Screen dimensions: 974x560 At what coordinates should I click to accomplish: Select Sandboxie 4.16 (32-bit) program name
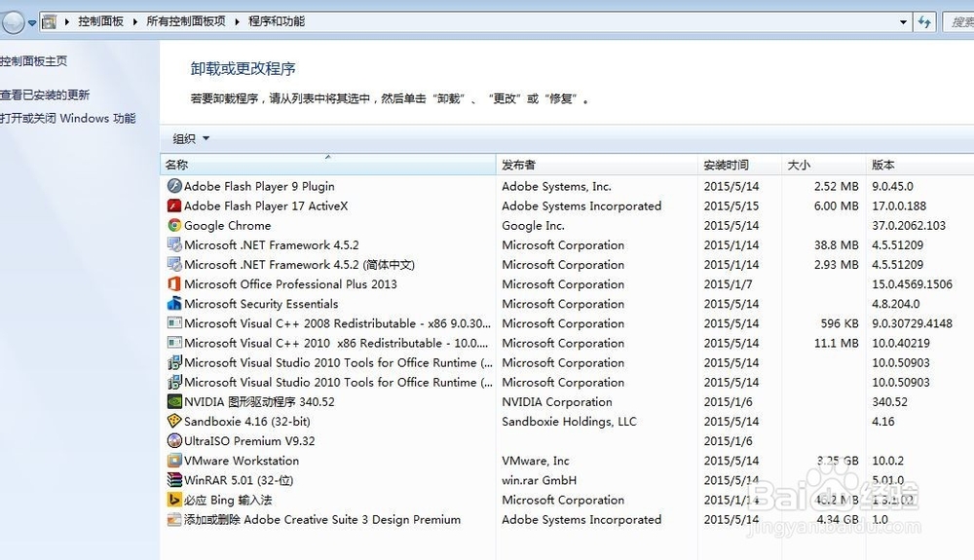point(247,421)
